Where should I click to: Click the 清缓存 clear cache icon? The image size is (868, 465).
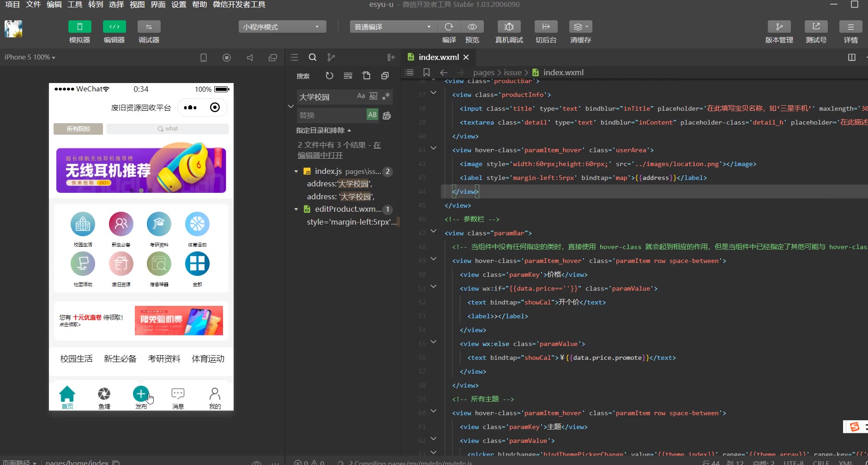(580, 27)
